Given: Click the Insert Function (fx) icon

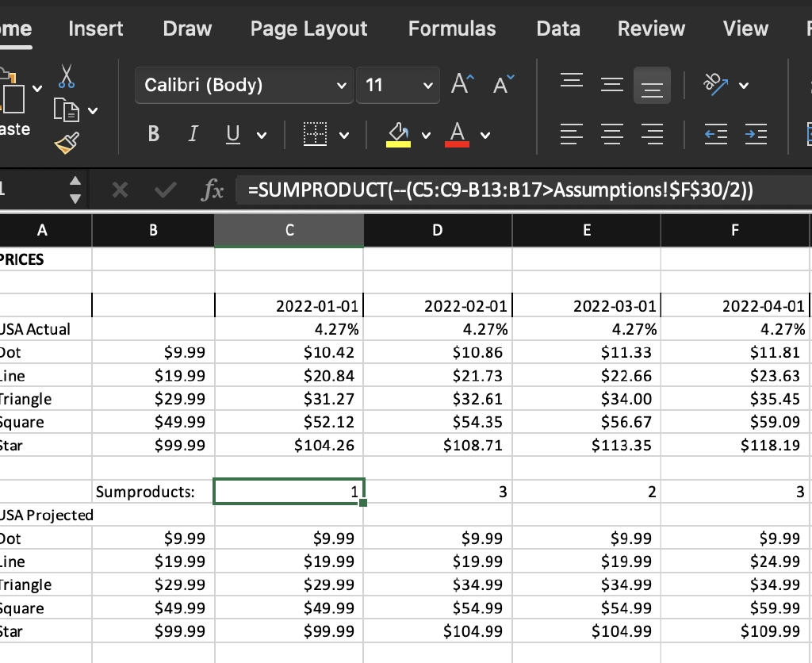Looking at the screenshot, I should point(212,190).
